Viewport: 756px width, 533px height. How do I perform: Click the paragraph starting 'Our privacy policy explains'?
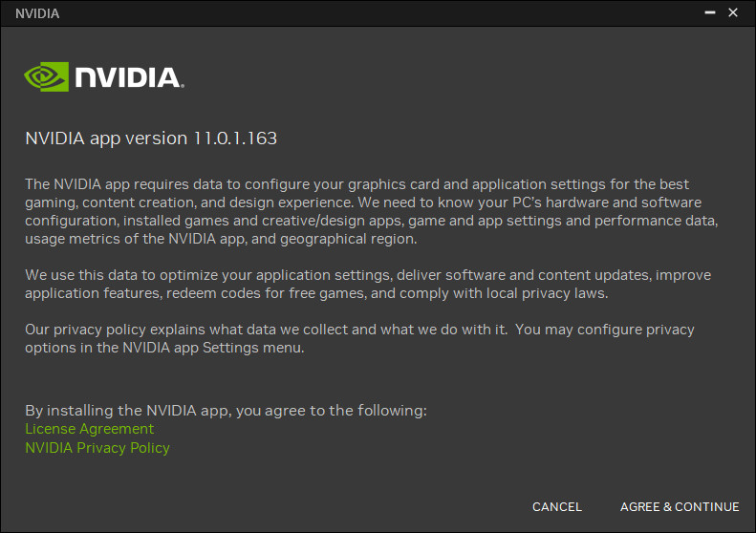[359, 338]
